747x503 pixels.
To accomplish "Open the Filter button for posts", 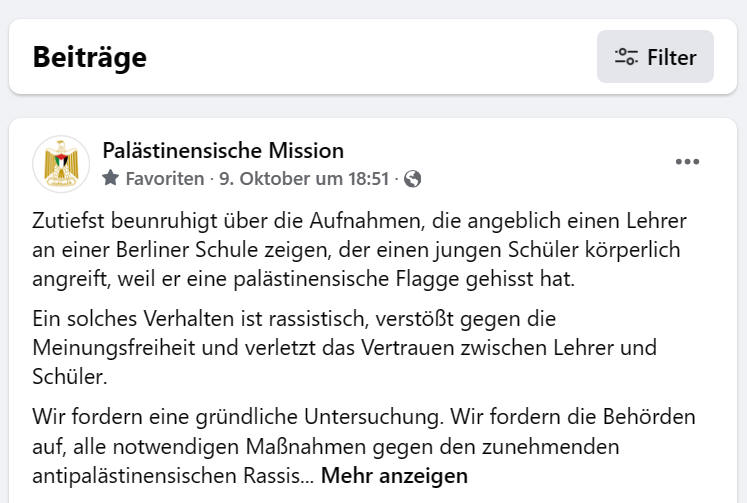I will pos(655,57).
